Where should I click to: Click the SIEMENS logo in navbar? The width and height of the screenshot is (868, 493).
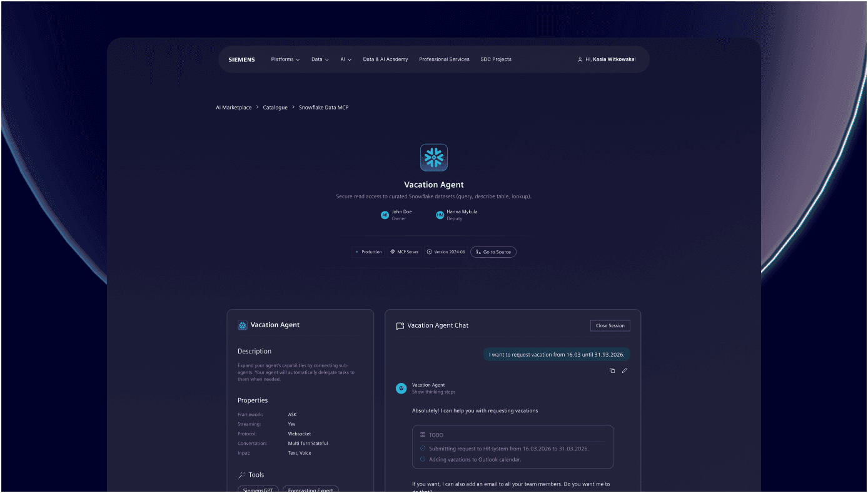pyautogui.click(x=241, y=59)
